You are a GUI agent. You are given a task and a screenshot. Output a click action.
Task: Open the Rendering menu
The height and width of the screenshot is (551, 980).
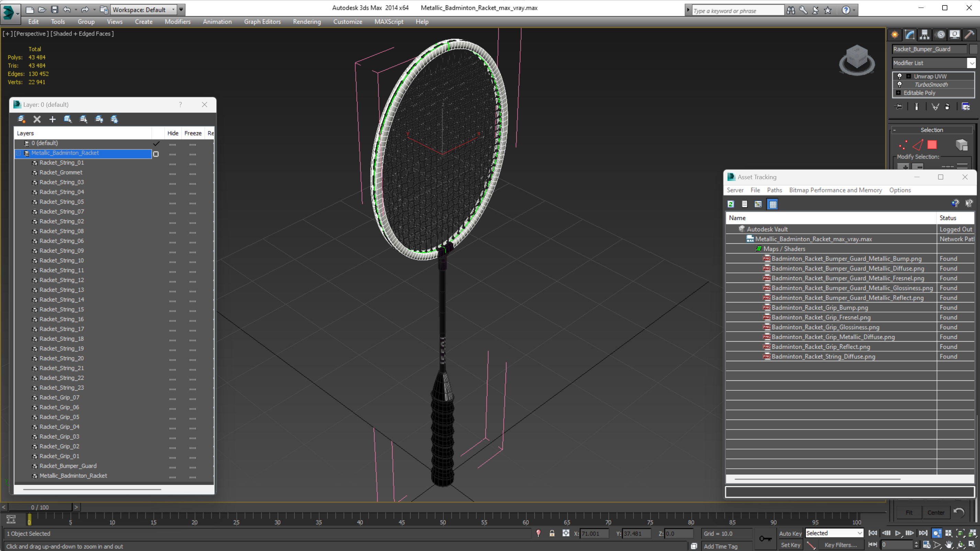(307, 22)
